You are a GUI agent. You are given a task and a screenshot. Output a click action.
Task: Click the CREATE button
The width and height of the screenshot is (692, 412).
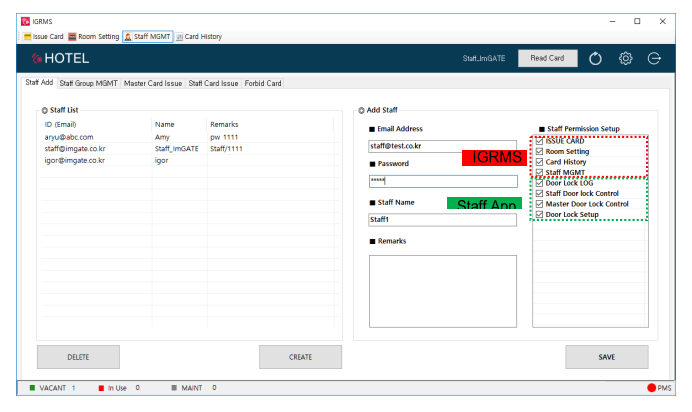point(301,357)
